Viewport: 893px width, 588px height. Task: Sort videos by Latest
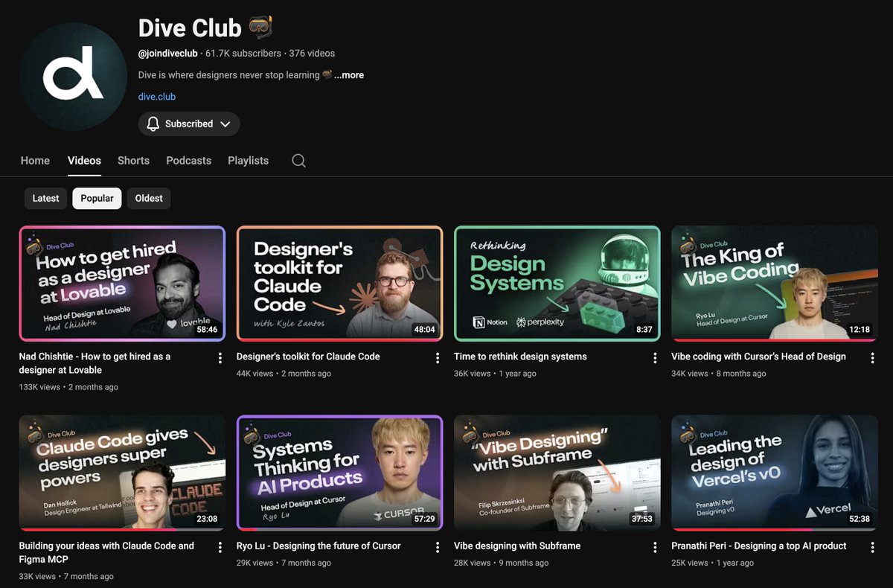(x=45, y=198)
